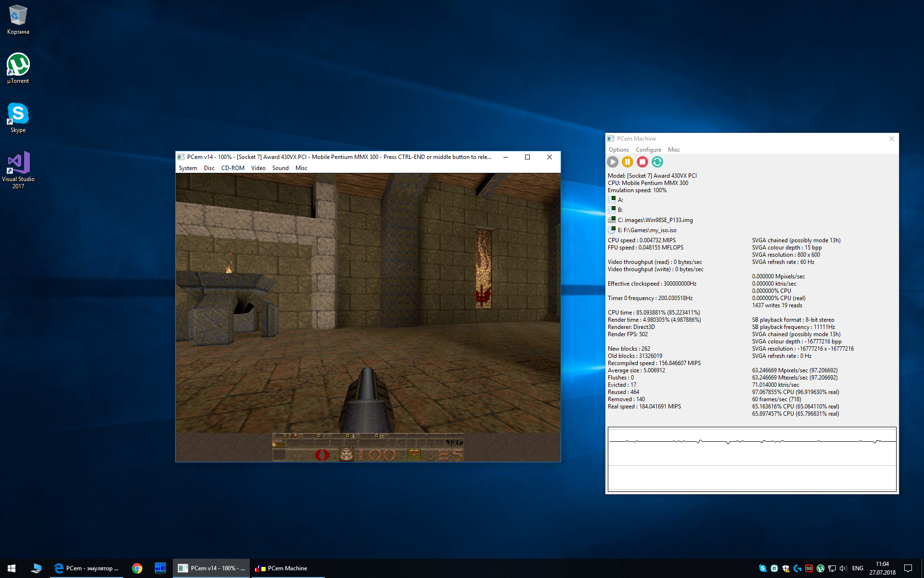
Task: Select Skype desktop shortcut
Action: tap(18, 118)
